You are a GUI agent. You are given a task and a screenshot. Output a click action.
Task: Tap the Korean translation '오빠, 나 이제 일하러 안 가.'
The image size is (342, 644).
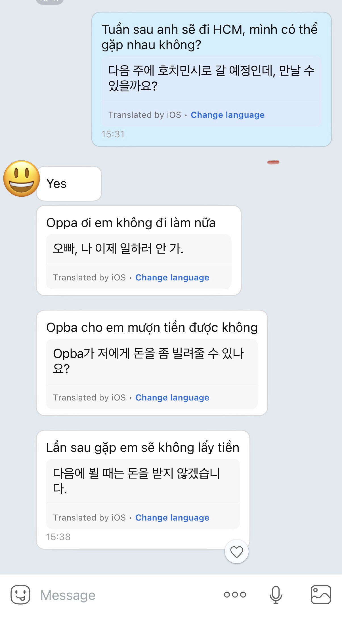tap(118, 249)
